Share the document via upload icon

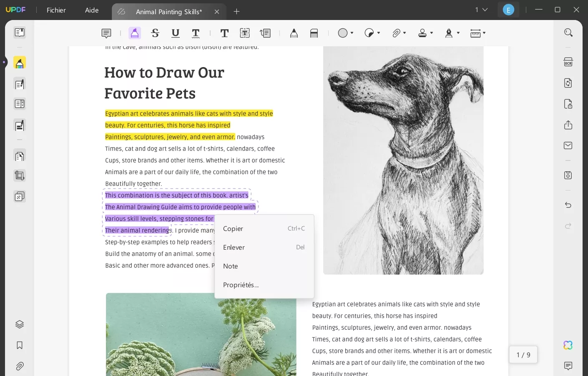coord(568,125)
